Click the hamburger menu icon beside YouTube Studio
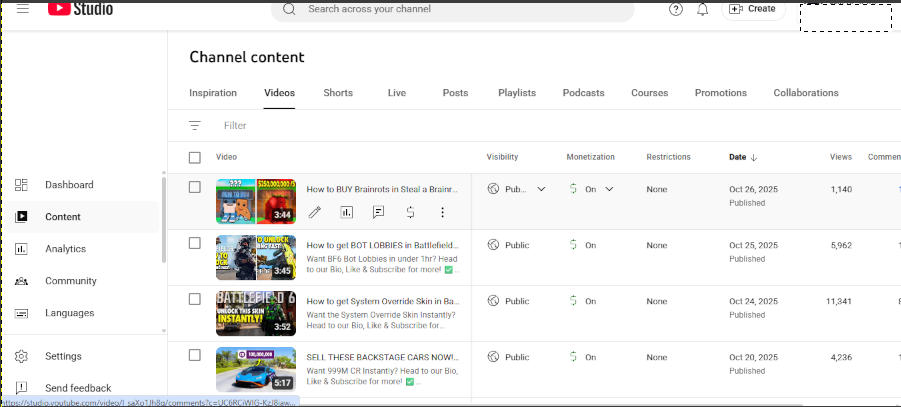This screenshot has width=901, height=407. [x=23, y=9]
